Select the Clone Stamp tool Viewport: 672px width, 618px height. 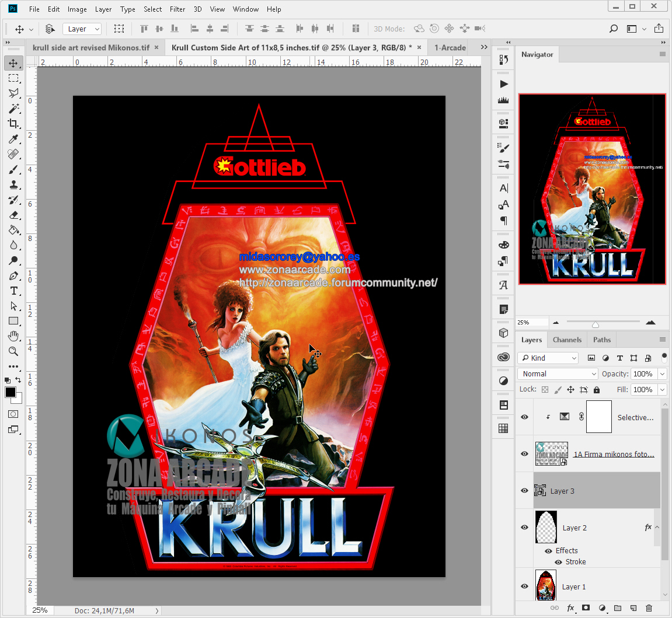click(13, 184)
